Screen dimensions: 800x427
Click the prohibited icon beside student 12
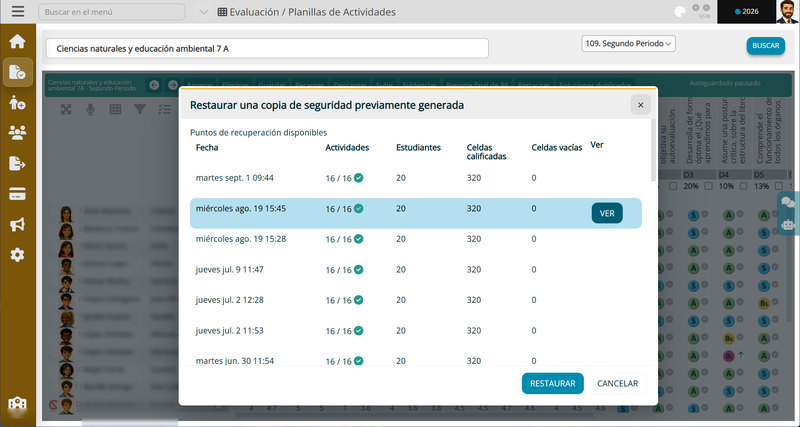53,406
